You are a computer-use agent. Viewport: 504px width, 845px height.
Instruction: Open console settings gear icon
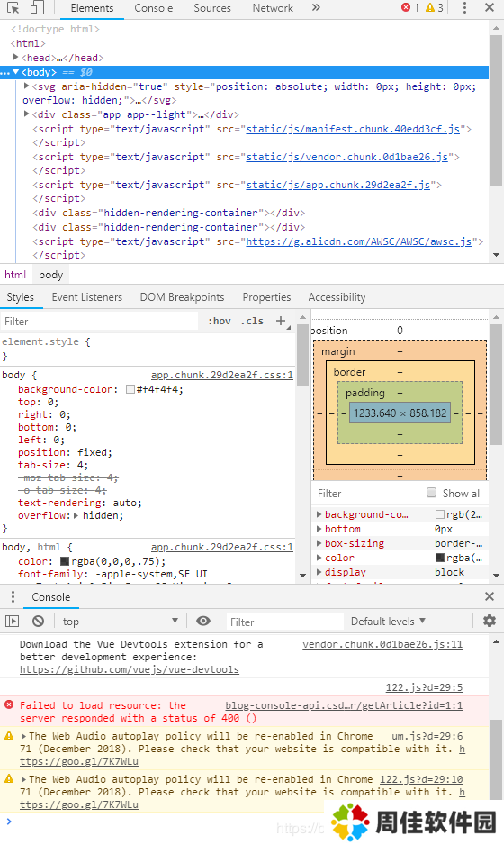point(490,621)
